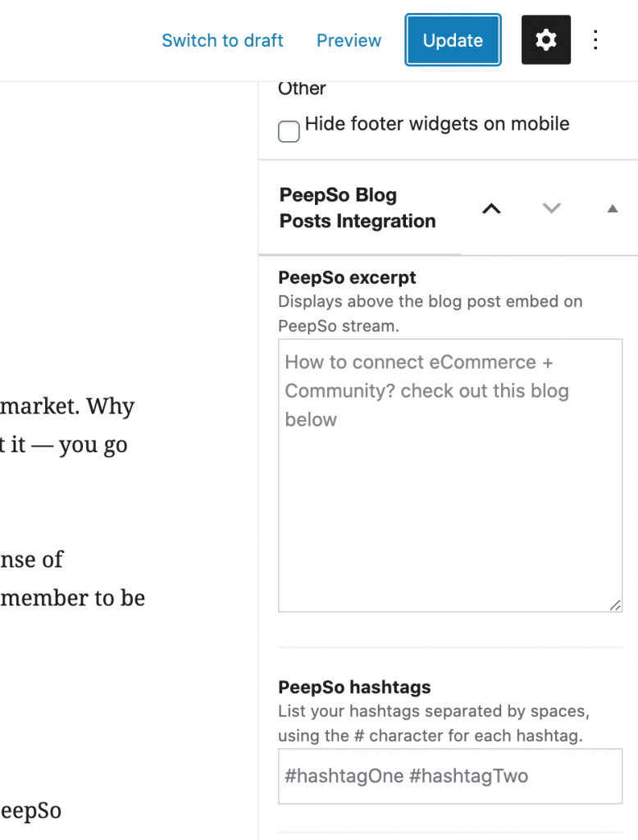Move PeepSo Blog Posts panel down
This screenshot has width=638, height=840.
coord(551,208)
